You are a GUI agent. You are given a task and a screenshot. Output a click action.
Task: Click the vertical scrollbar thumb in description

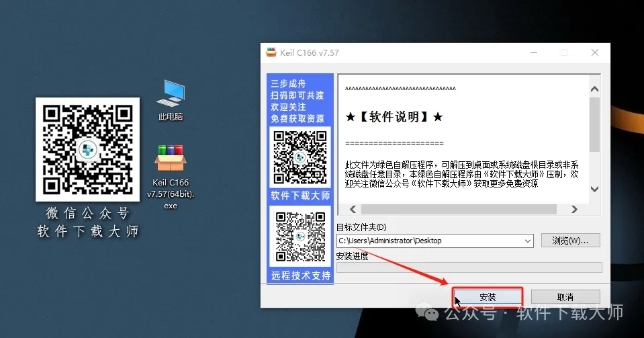click(x=594, y=124)
